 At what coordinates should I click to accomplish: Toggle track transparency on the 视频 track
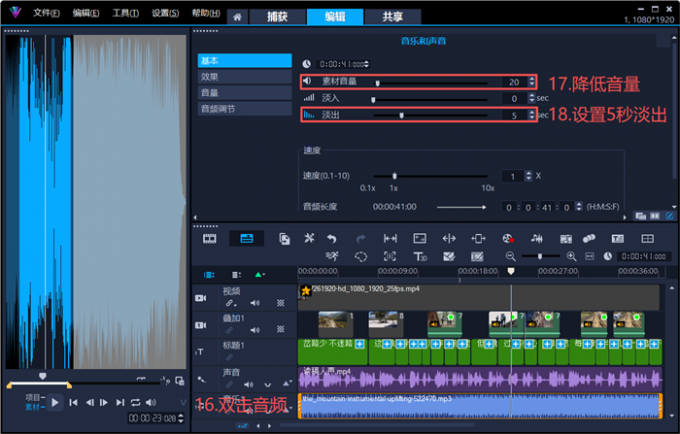pyautogui.click(x=281, y=303)
